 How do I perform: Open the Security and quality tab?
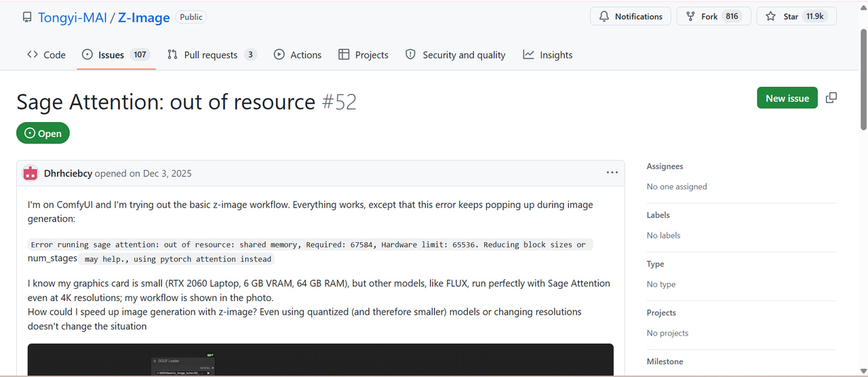coord(456,55)
